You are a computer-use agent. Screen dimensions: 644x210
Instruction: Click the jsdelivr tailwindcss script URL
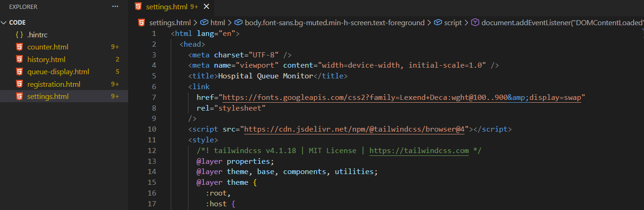[x=354, y=129]
